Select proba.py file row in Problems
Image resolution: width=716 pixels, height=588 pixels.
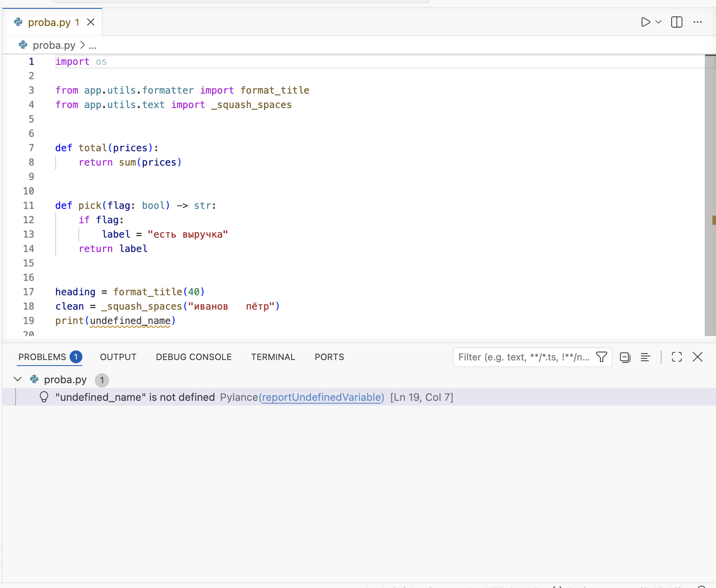(x=359, y=379)
